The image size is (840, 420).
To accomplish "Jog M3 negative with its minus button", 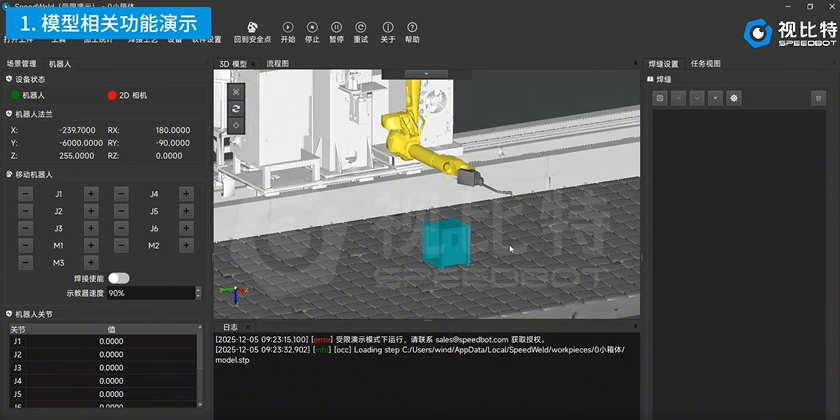I will tap(25, 262).
